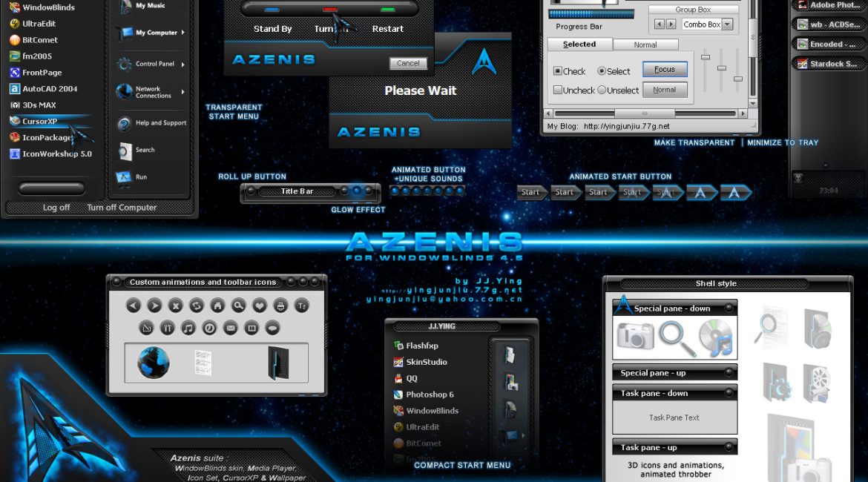Click the Music note toolbar icon
This screenshot has width=868, height=482.
tap(188, 329)
